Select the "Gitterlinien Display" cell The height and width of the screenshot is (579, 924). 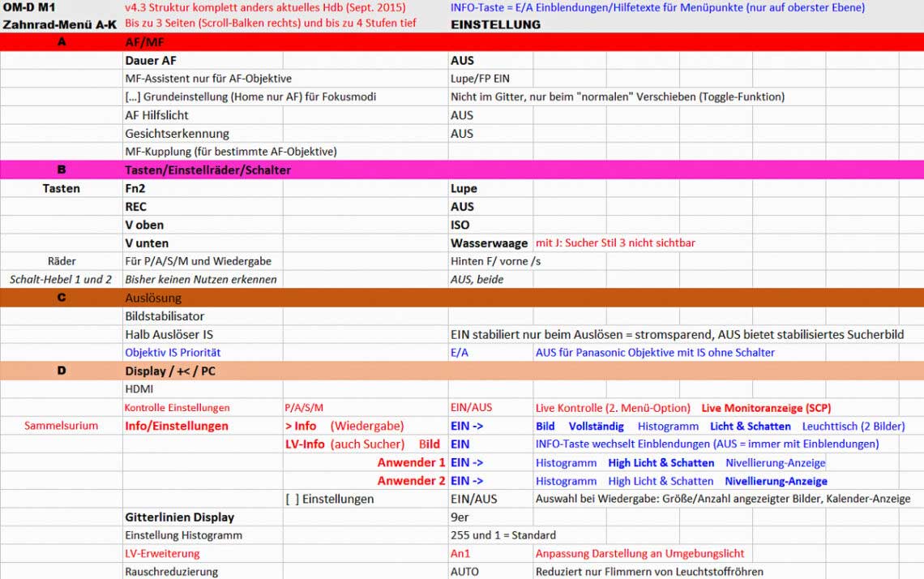(x=179, y=517)
